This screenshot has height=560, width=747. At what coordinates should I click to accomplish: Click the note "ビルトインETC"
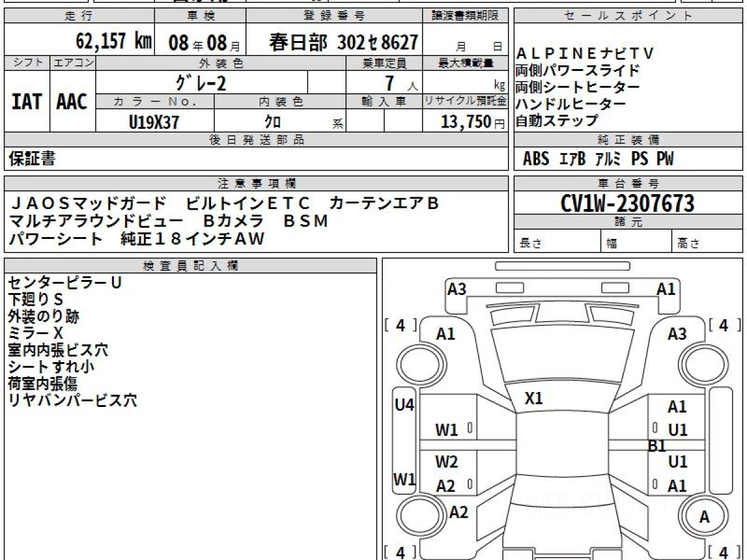[247, 203]
